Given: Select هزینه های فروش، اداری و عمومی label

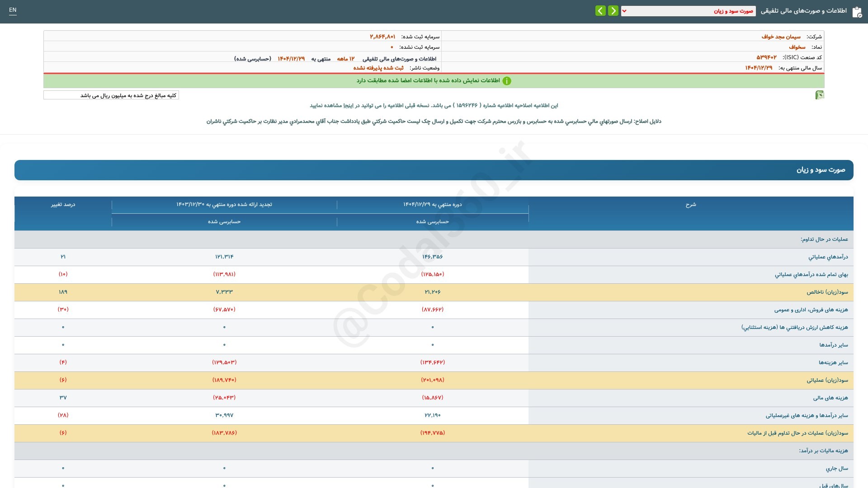Looking at the screenshot, I should [811, 310].
